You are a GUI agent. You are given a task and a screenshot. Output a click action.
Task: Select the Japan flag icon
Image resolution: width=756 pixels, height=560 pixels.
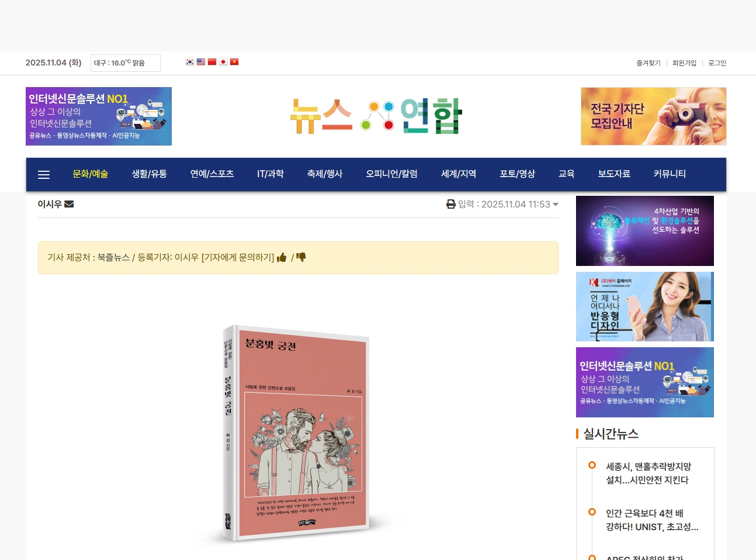[223, 62]
